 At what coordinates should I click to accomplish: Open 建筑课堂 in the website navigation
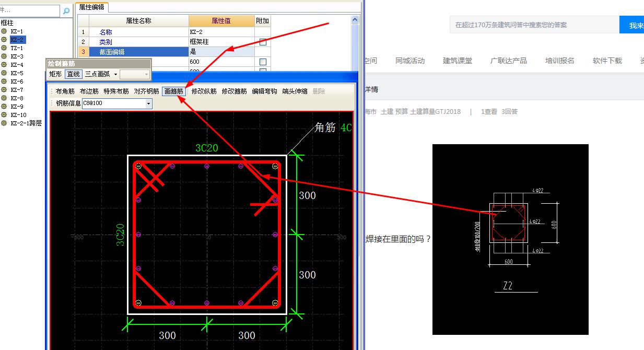[x=458, y=61]
